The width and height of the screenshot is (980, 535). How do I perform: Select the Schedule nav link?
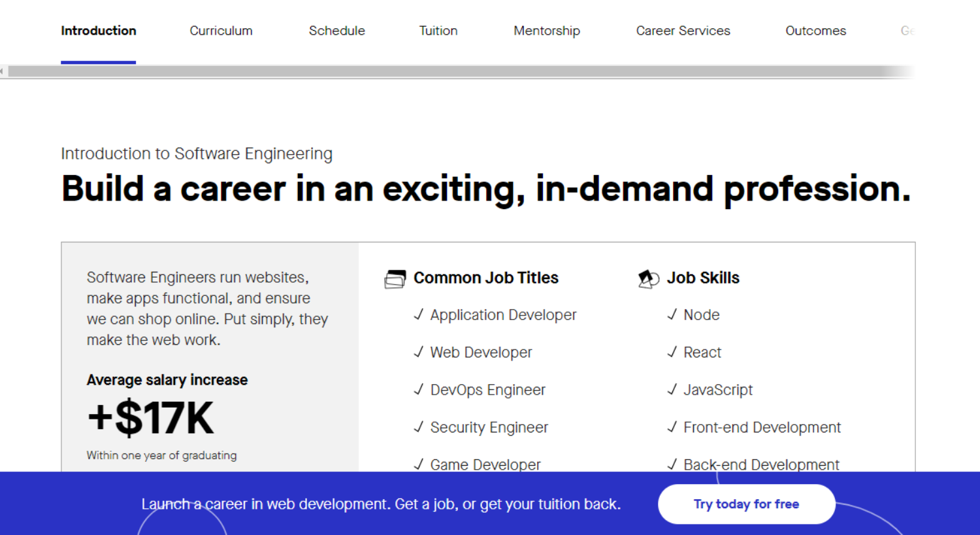click(x=336, y=31)
